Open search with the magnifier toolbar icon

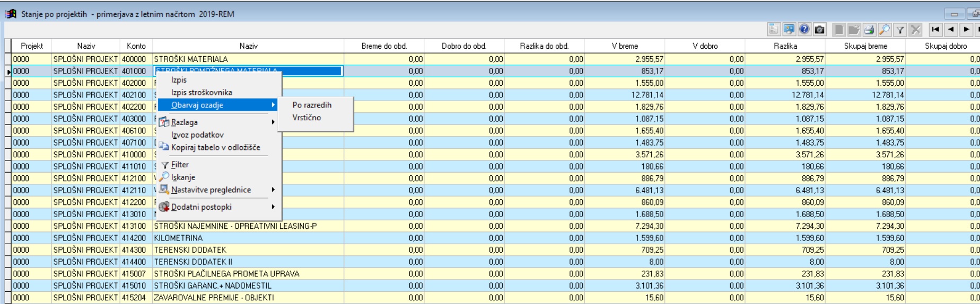point(885,30)
